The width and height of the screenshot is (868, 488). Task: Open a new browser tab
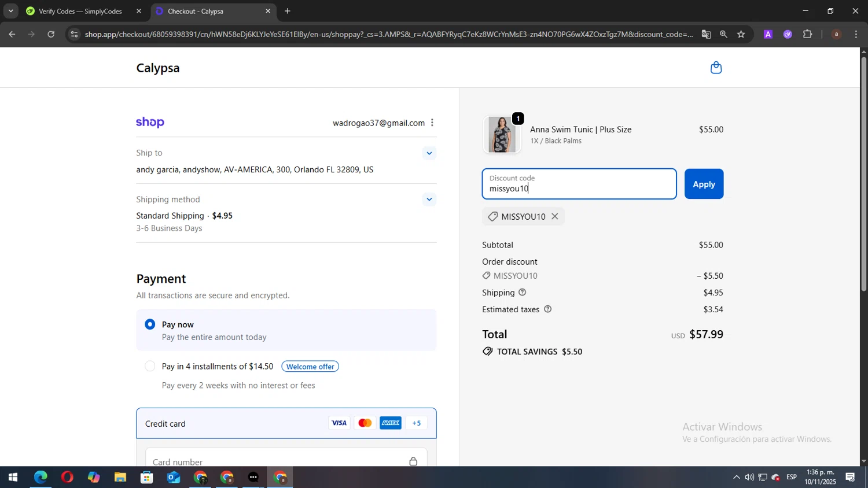pos(288,11)
